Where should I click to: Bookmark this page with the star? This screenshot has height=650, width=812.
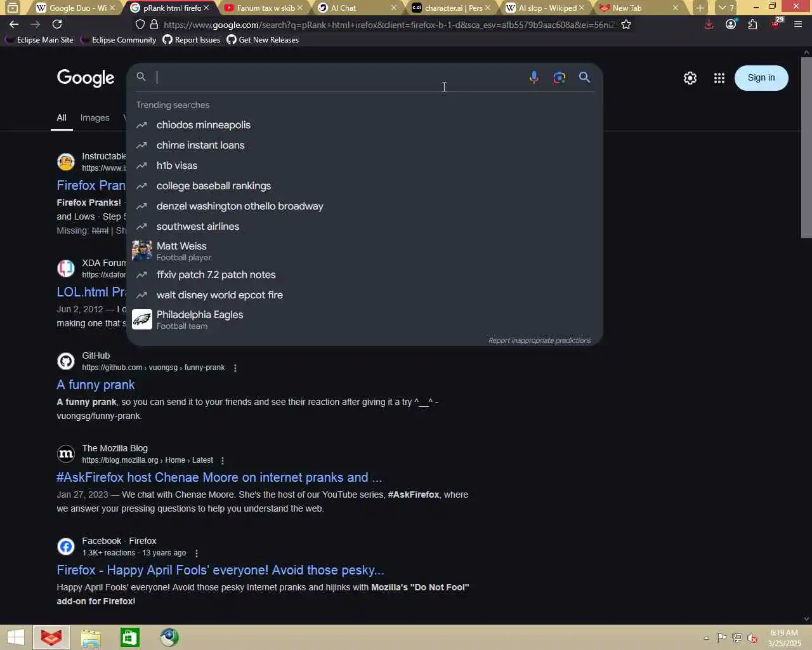626,25
